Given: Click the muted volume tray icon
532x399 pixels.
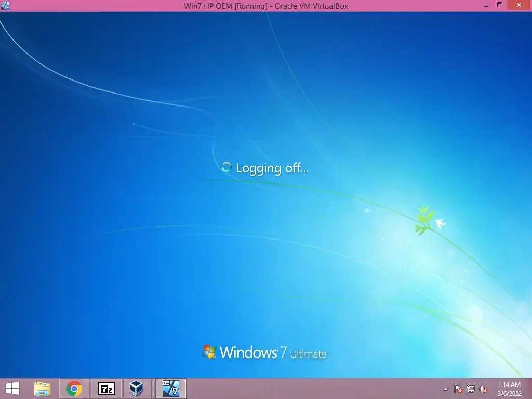Looking at the screenshot, I should (483, 389).
